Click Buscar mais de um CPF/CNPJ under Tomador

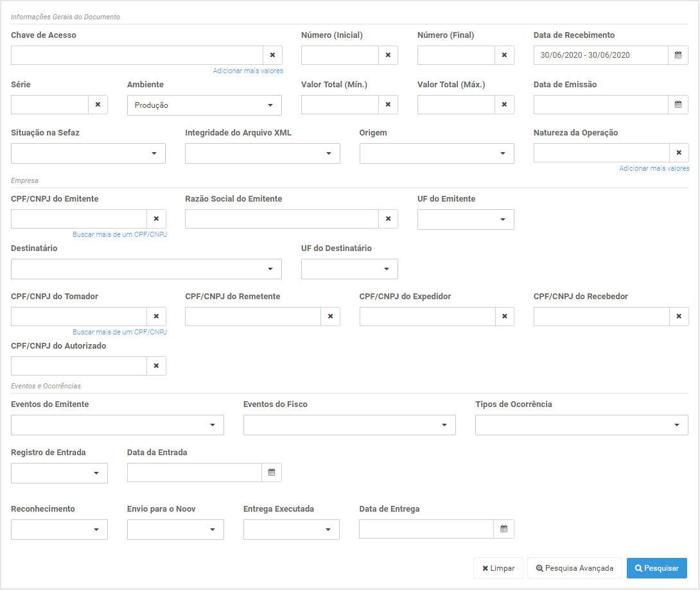119,332
